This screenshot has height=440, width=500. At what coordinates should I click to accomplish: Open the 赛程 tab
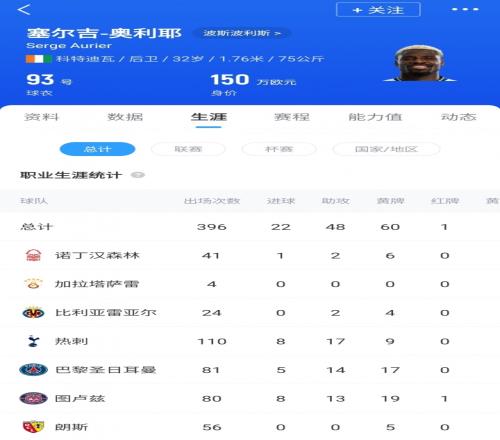[x=292, y=117]
